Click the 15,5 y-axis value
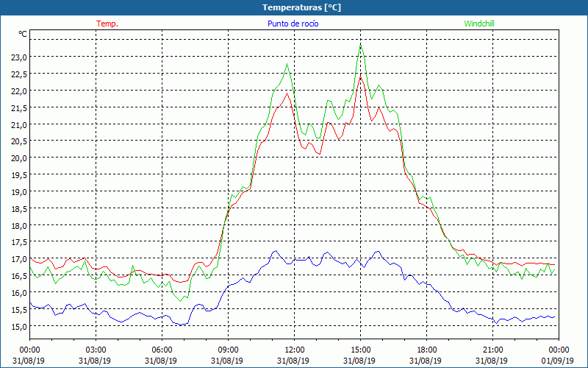Viewport: 588px width, 368px height. (x=19, y=309)
